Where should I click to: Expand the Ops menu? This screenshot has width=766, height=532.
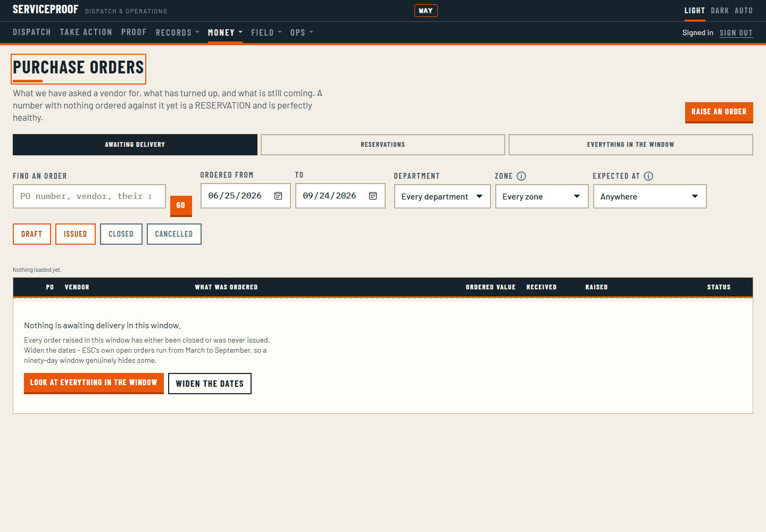coord(302,32)
